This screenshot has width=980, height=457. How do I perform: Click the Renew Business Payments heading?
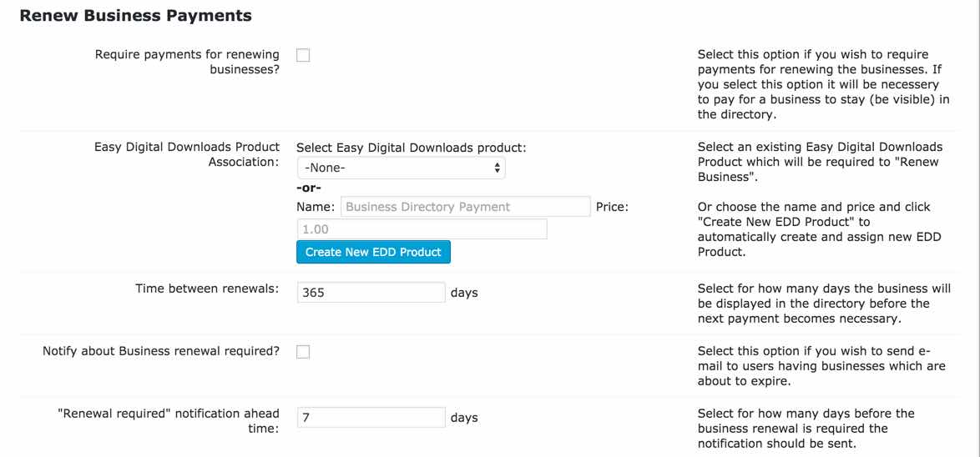pos(135,16)
